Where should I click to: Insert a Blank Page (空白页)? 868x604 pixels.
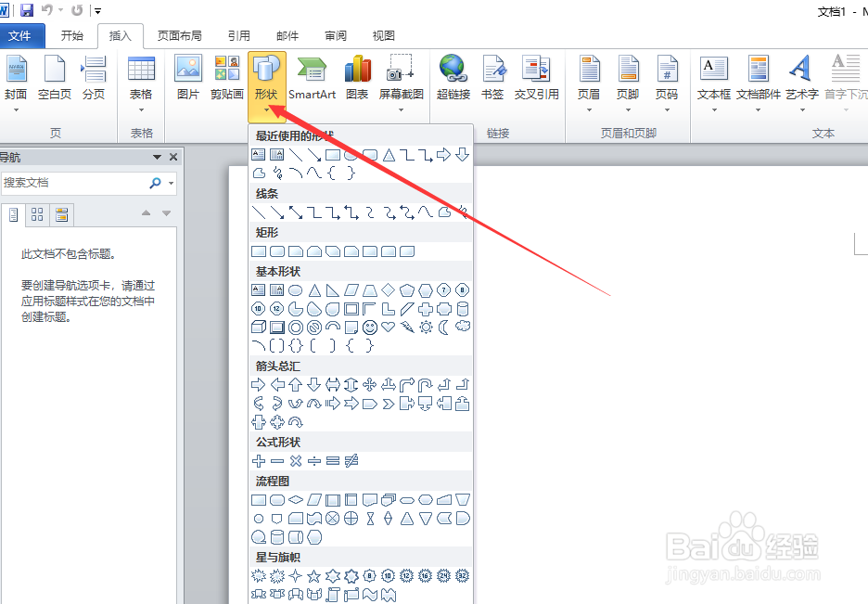click(x=54, y=78)
